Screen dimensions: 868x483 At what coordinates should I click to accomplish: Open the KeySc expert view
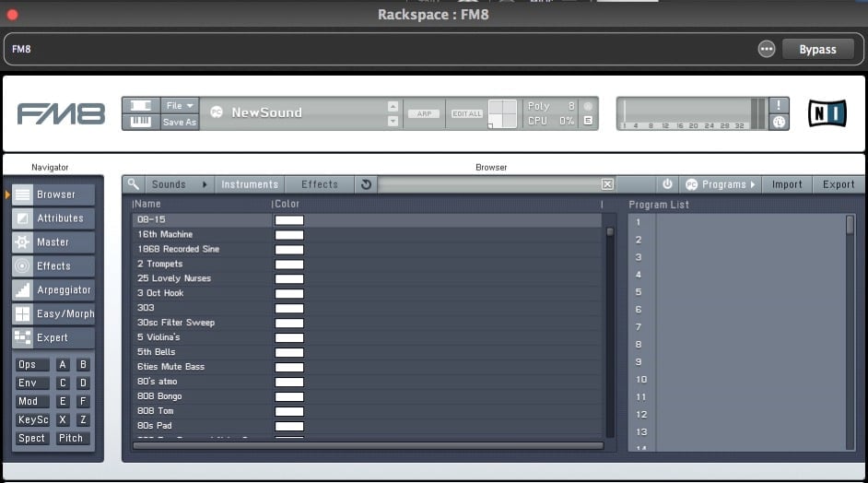point(31,419)
